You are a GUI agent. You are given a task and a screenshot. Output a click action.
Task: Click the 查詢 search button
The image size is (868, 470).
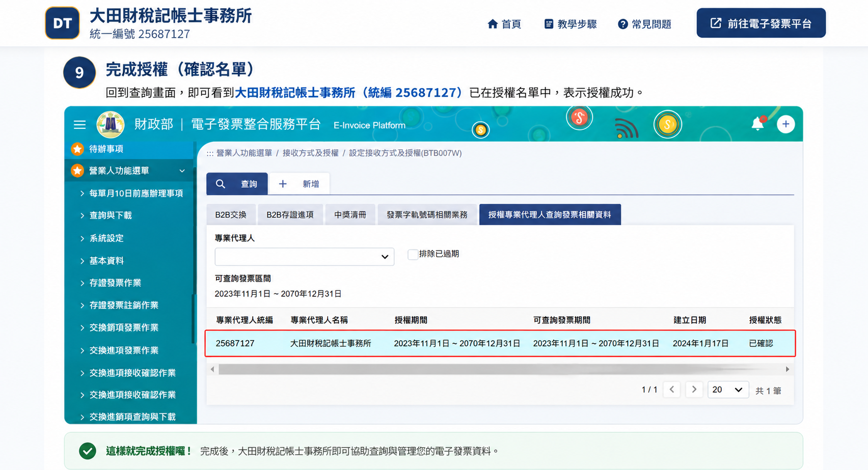pos(237,184)
